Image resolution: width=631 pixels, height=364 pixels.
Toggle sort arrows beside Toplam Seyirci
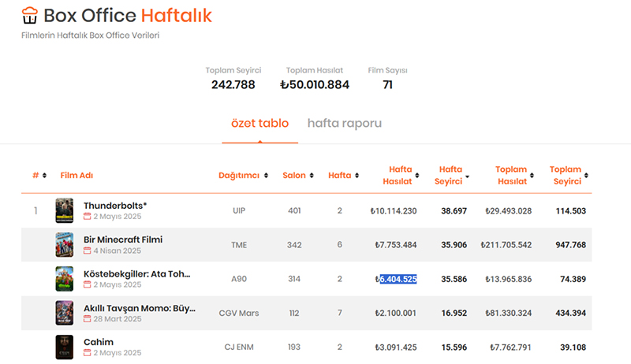point(587,176)
